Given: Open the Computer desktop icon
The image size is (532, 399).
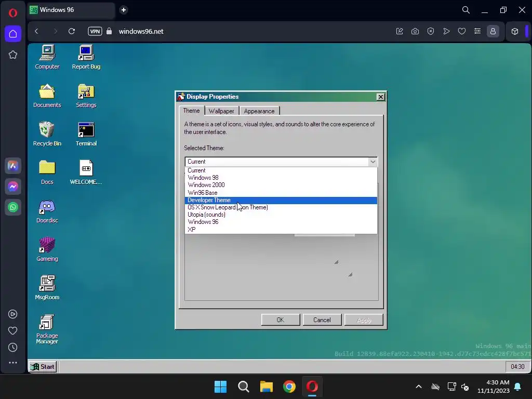Looking at the screenshot, I should click(47, 57).
